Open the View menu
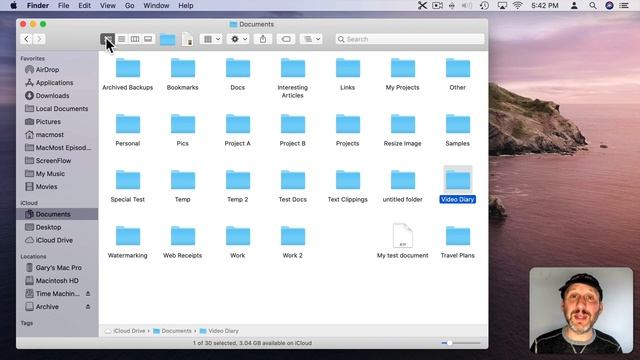The image size is (640, 360). [x=108, y=6]
